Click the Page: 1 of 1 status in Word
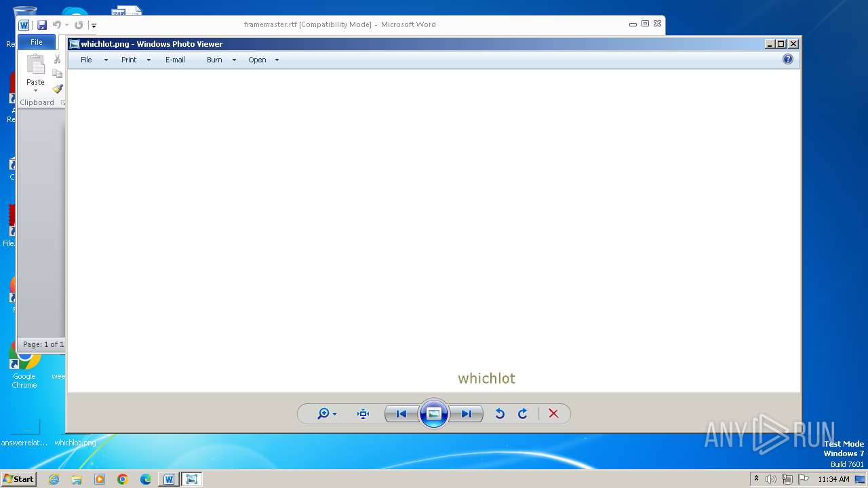 point(43,344)
